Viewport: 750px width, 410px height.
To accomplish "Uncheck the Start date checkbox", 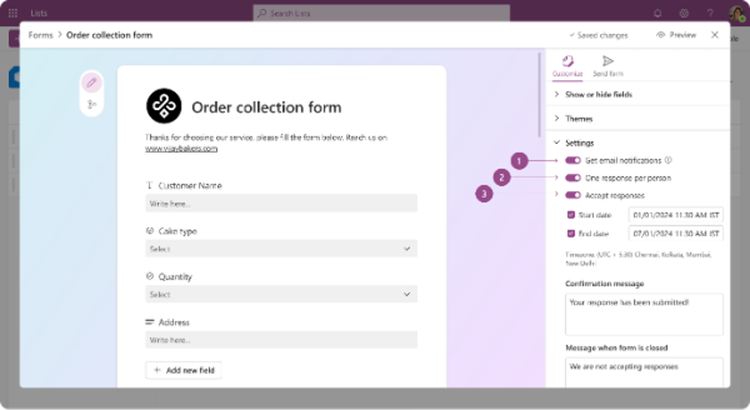I will point(571,215).
